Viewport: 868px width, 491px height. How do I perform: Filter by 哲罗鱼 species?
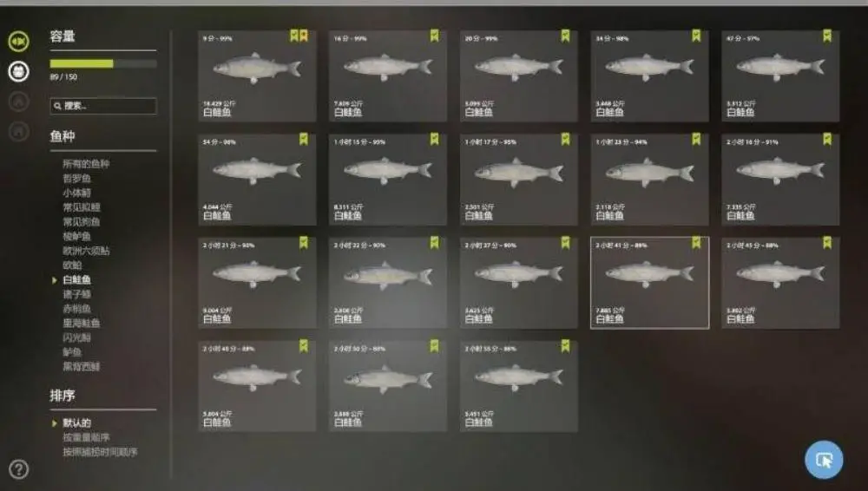[76, 178]
